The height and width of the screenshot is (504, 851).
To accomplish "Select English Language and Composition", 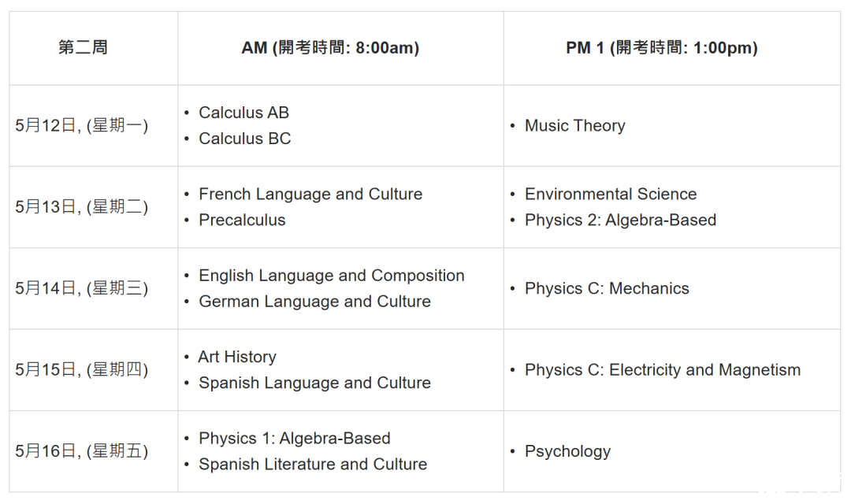I will point(332,275).
